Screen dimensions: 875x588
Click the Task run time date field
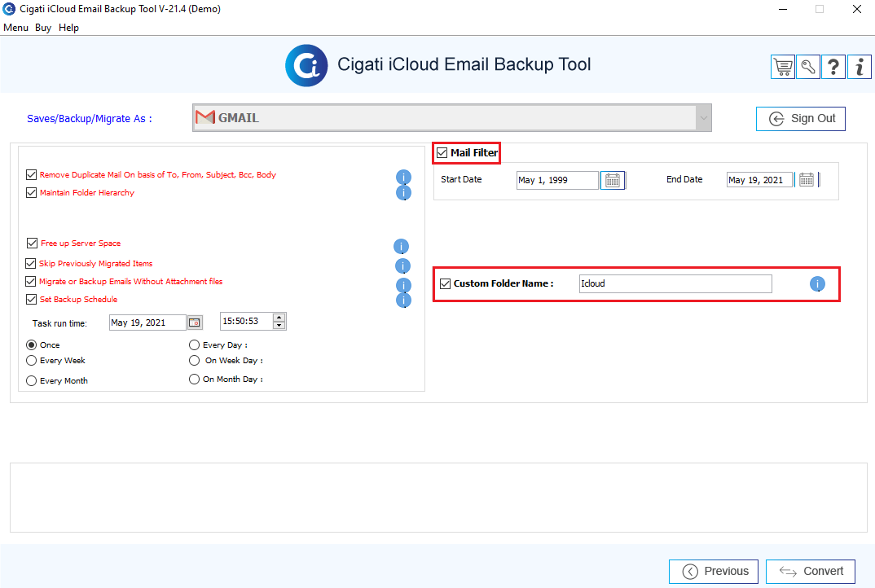147,323
